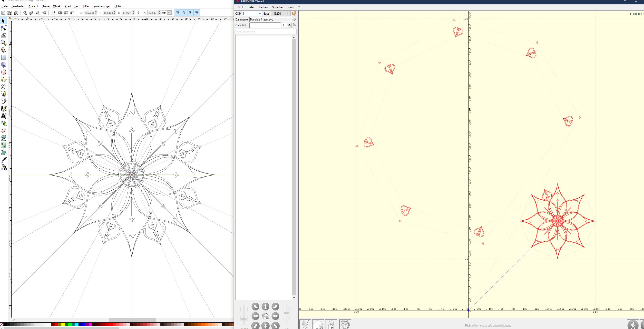The image size is (644, 329).
Task: Select the 3D box tool in Inkscape
Action: pyautogui.click(x=3, y=65)
